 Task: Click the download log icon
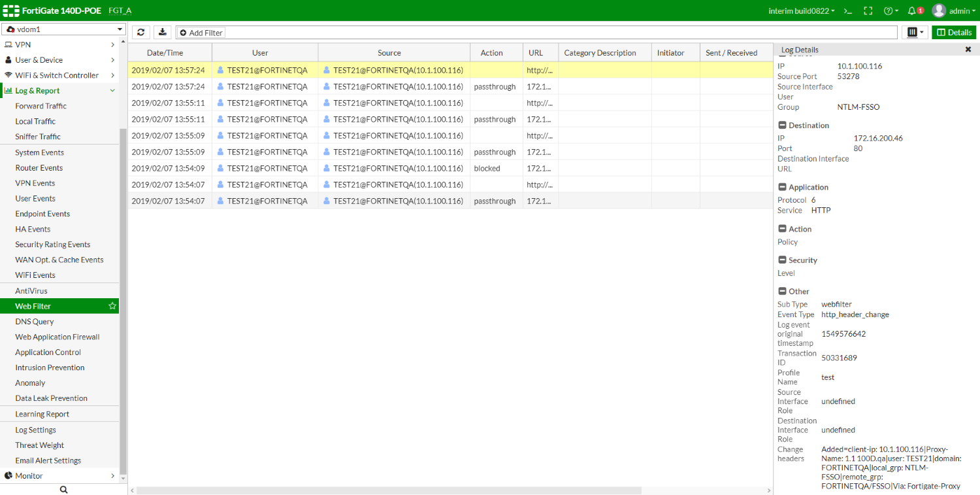point(163,33)
